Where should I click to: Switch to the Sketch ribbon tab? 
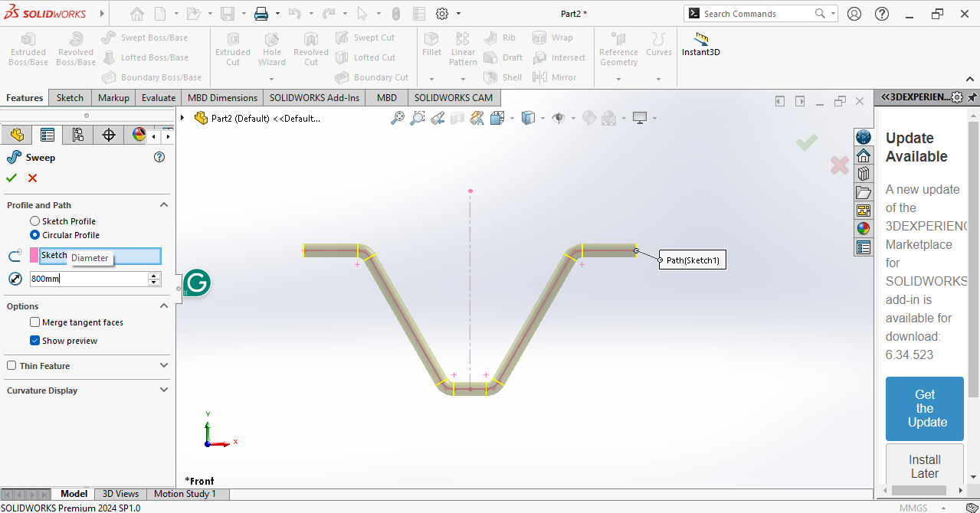pos(70,97)
